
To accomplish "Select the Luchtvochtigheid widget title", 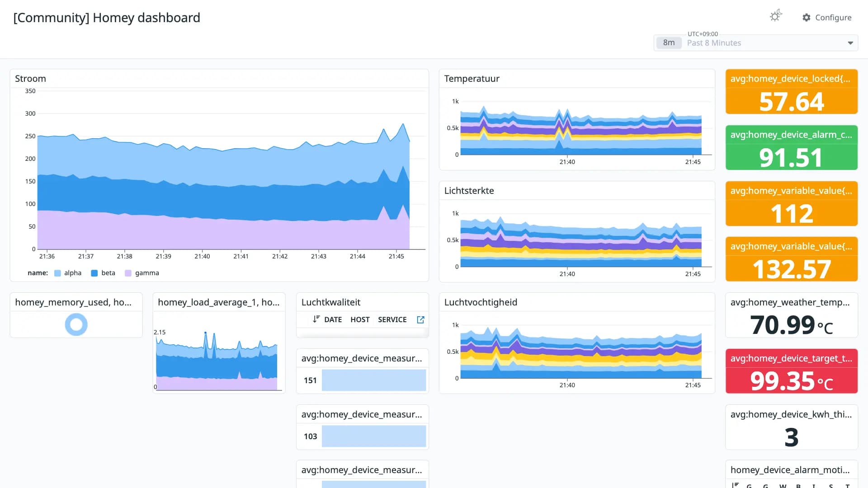I will [480, 302].
